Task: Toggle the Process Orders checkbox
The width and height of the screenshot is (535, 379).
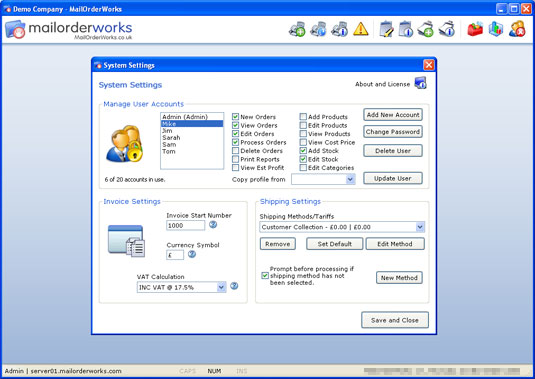Action: 235,142
